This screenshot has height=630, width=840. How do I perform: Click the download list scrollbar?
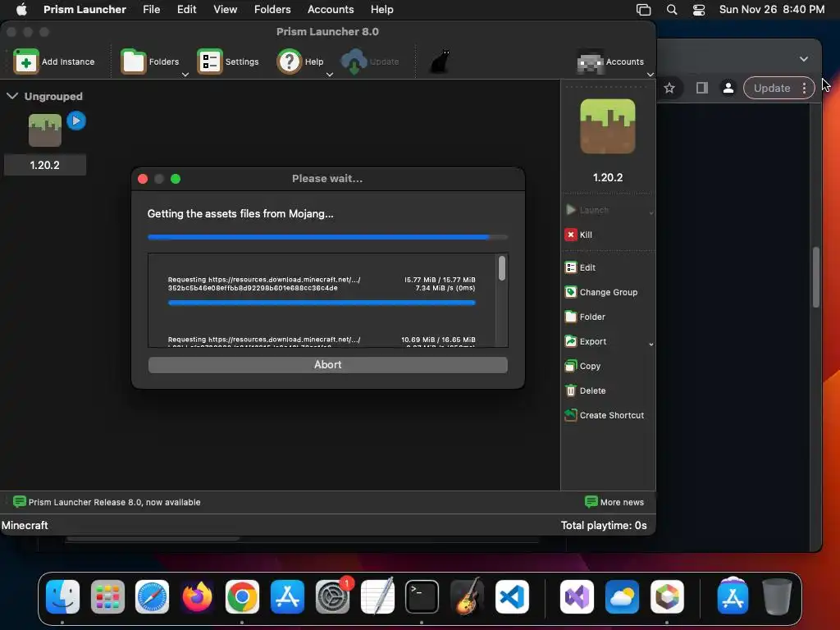(502, 268)
